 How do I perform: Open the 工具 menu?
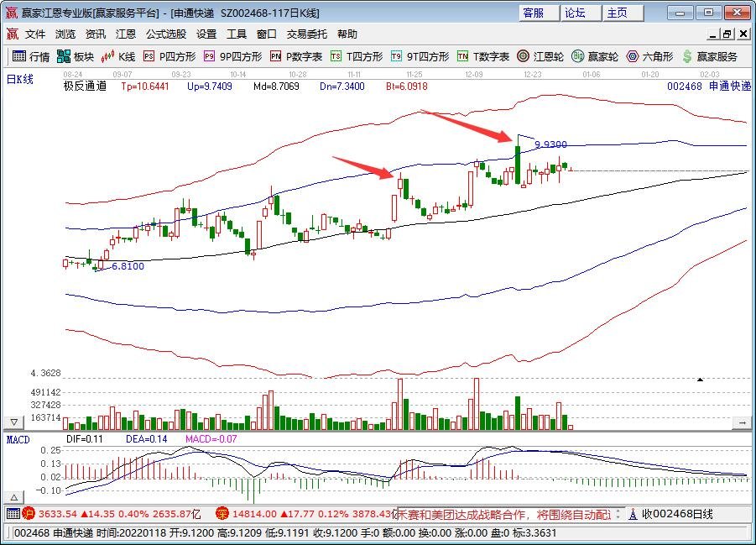[x=237, y=34]
